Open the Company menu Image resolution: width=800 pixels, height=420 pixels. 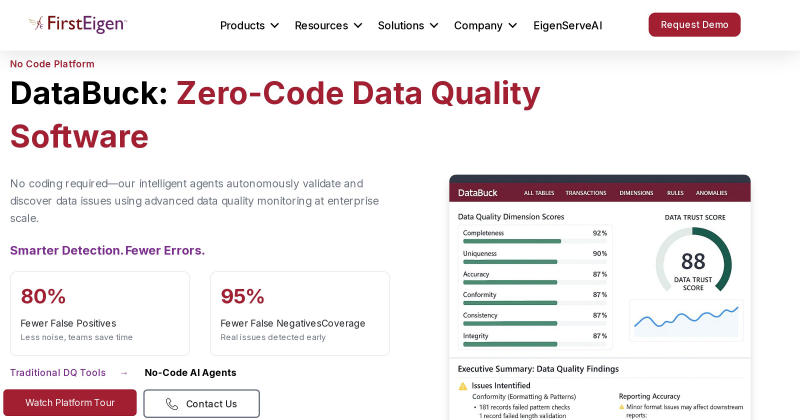tap(485, 26)
